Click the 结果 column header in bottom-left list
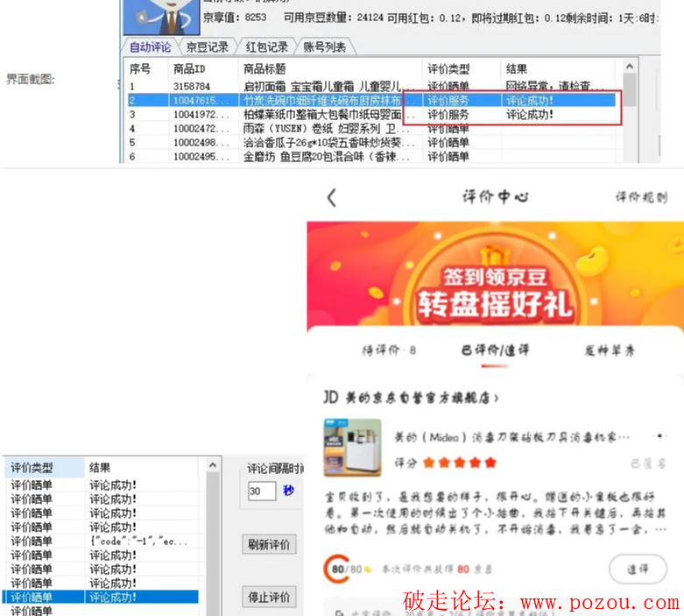Image resolution: width=684 pixels, height=616 pixels. coord(141,468)
